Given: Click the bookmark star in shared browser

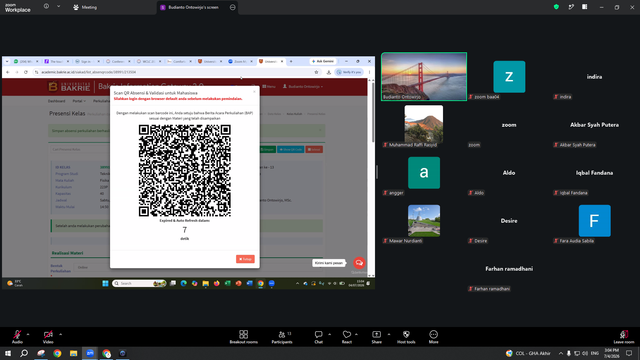Looking at the screenshot, I should pyautogui.click(x=316, y=72).
